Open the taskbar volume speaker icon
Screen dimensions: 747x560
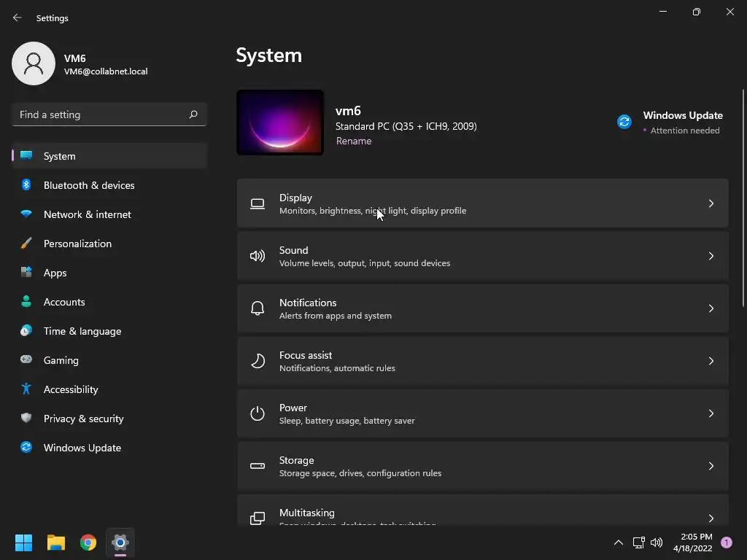657,542
